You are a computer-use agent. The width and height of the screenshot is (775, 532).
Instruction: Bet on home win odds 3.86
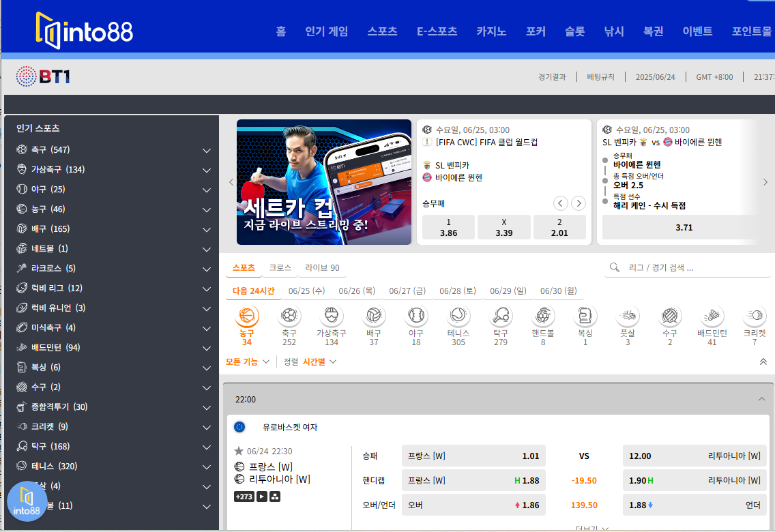click(448, 227)
